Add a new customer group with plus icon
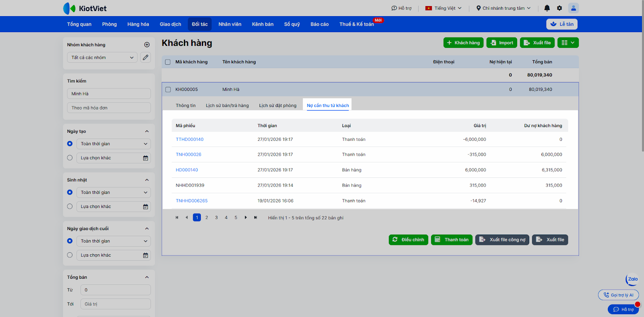The height and width of the screenshot is (317, 644). coord(147,45)
